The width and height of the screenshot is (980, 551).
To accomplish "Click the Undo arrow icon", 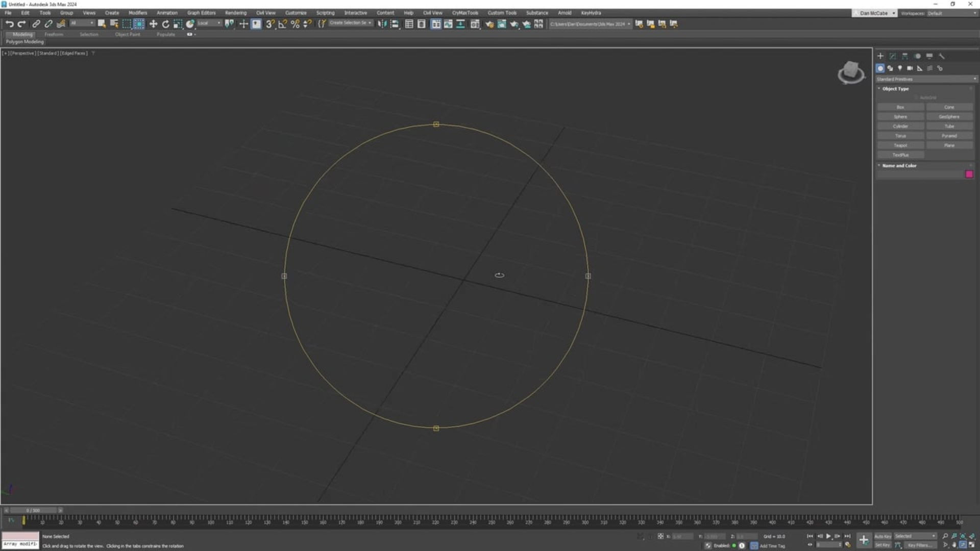I will click(9, 24).
